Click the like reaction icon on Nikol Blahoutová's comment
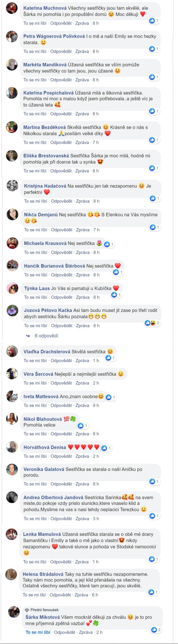The image size is (178, 644). click(80, 426)
